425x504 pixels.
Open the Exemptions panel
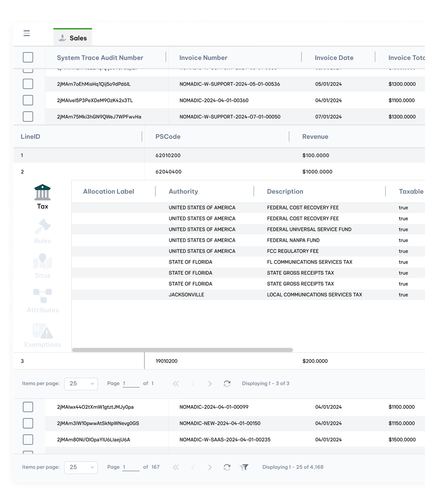42,334
